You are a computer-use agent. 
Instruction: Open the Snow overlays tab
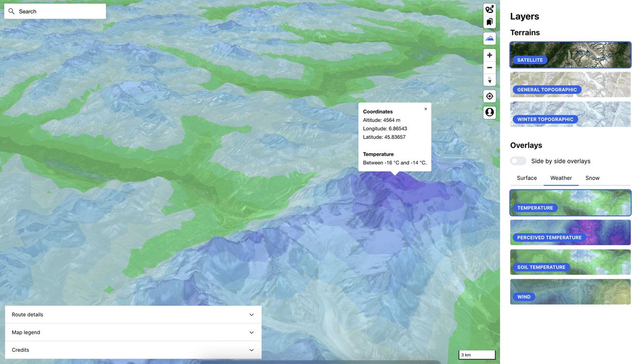point(592,178)
